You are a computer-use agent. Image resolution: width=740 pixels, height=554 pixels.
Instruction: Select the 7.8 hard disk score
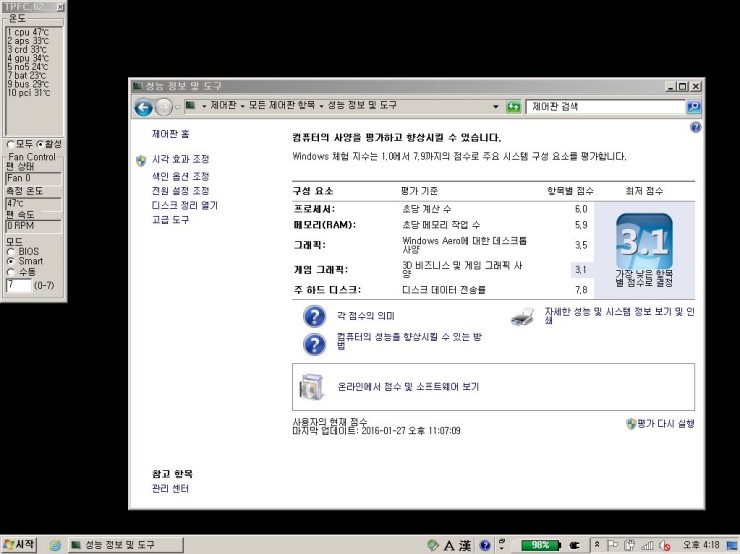pyautogui.click(x=581, y=290)
